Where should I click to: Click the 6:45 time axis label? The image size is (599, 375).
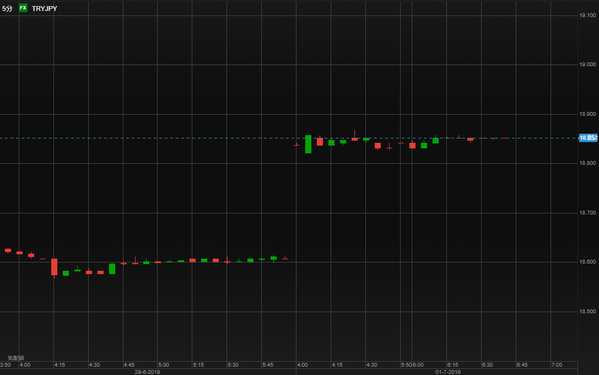point(522,365)
